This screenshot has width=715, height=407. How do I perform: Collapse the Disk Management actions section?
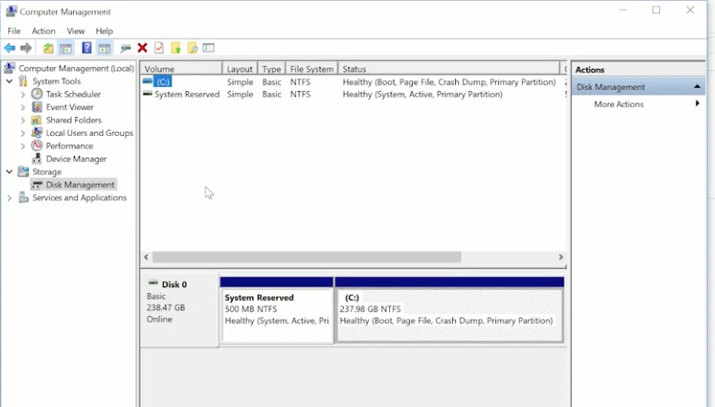point(697,87)
